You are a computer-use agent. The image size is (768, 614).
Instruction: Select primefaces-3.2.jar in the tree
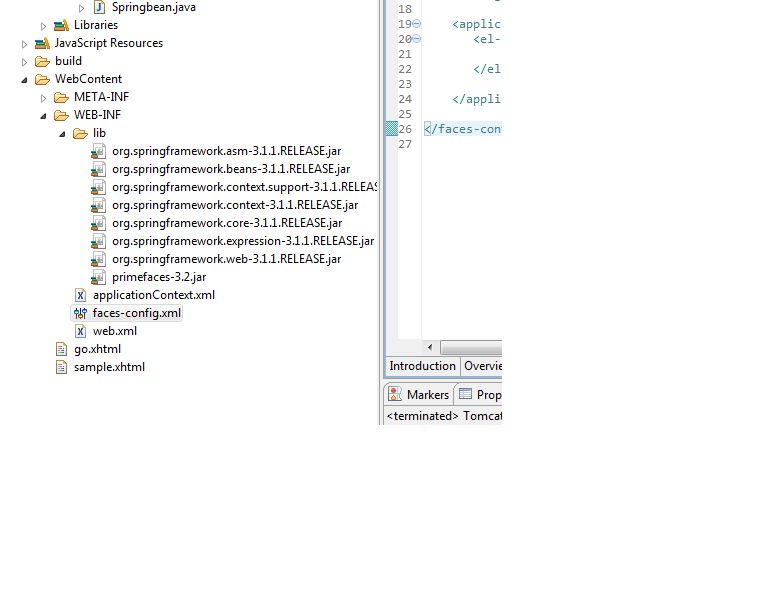(x=159, y=277)
